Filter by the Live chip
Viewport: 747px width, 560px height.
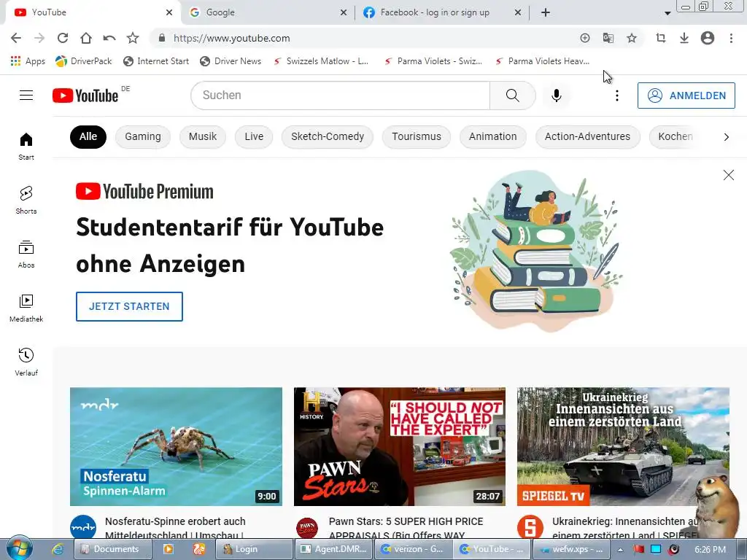254,136
